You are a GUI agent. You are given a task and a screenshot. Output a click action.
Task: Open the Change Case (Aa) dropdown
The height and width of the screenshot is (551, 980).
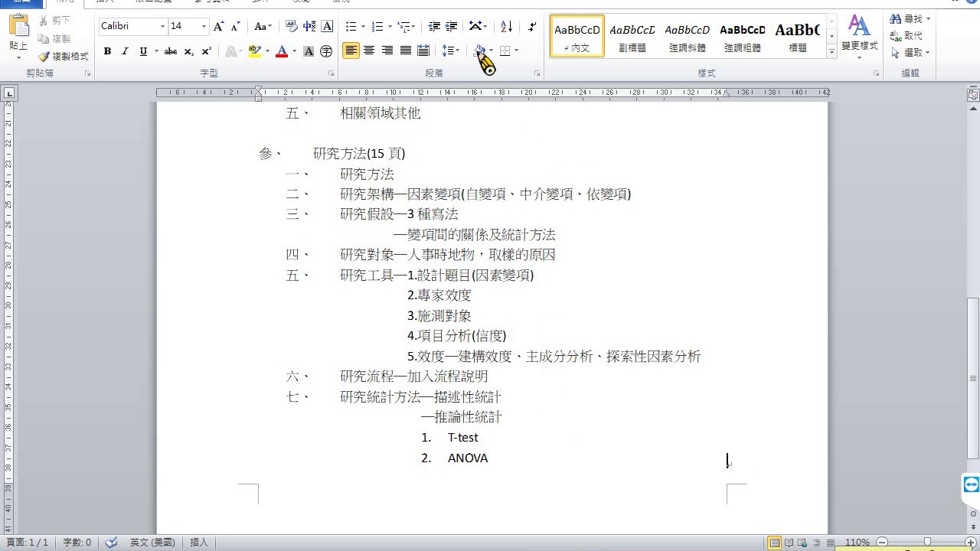point(263,26)
